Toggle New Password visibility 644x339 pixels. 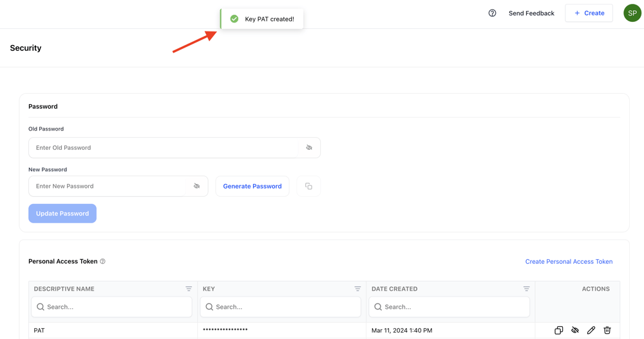(197, 187)
